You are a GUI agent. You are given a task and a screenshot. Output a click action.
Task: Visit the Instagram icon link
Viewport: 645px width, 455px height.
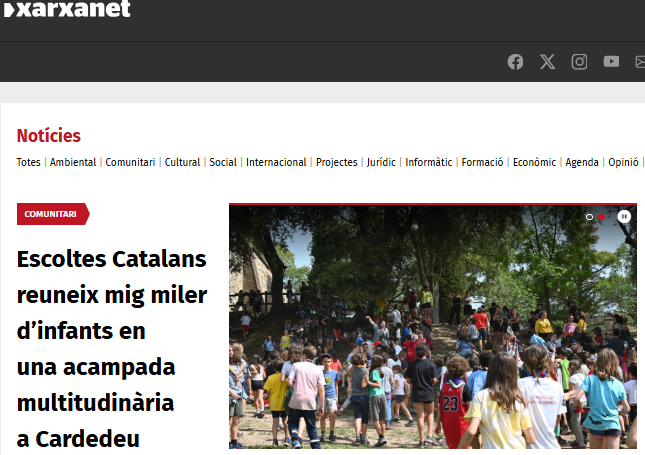tap(579, 62)
